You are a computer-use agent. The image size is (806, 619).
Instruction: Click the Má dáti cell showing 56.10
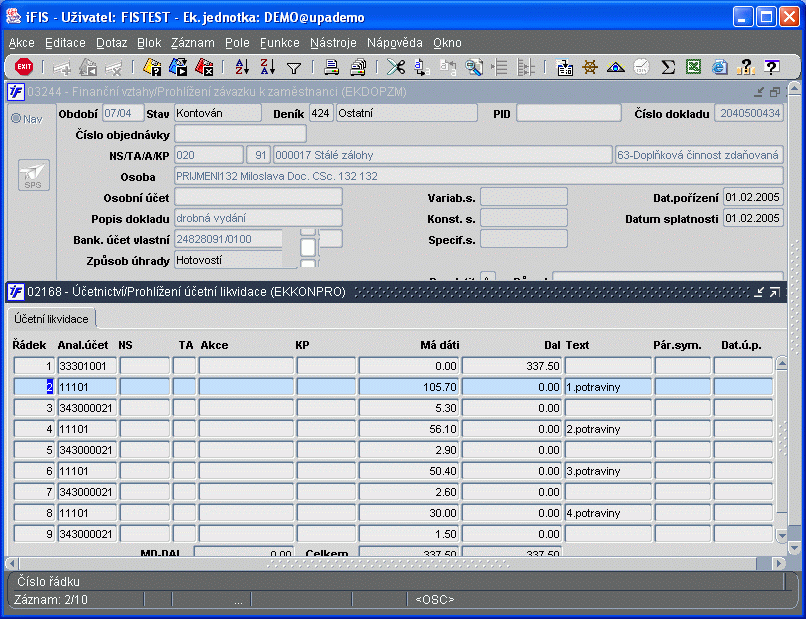[x=408, y=429]
